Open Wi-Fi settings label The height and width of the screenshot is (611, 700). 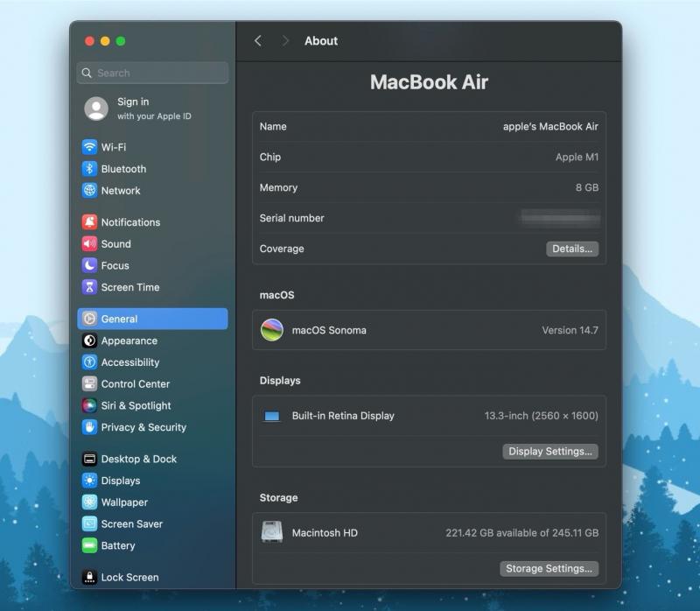click(x=114, y=147)
